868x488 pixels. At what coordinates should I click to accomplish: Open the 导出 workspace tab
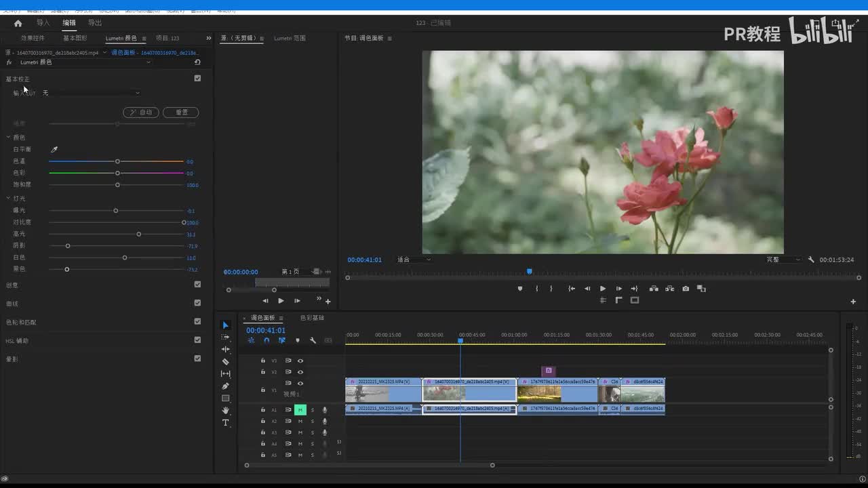[x=95, y=23]
